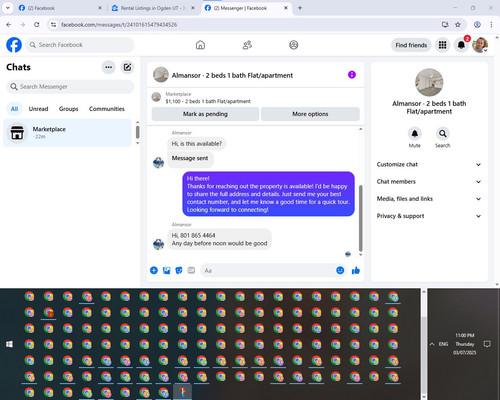Image resolution: width=500 pixels, height=400 pixels.
Task: Click listing thumbnail in right panel
Action: [x=429, y=83]
